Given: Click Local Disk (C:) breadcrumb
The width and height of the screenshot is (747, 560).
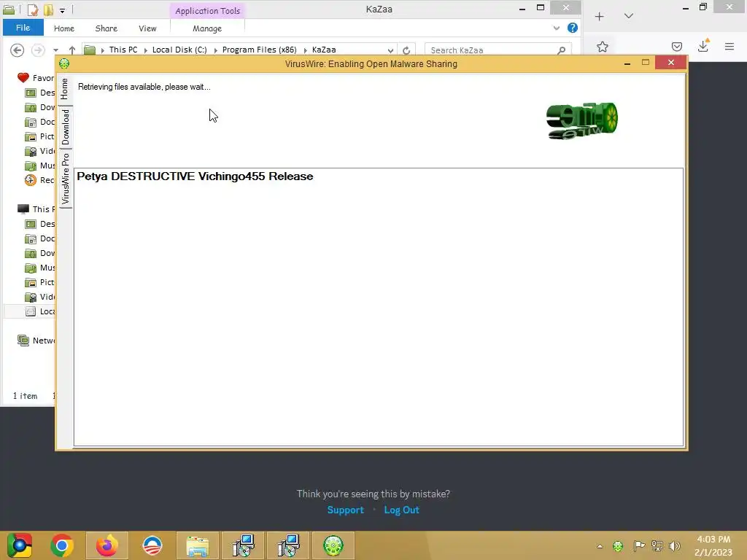Looking at the screenshot, I should coord(179,50).
